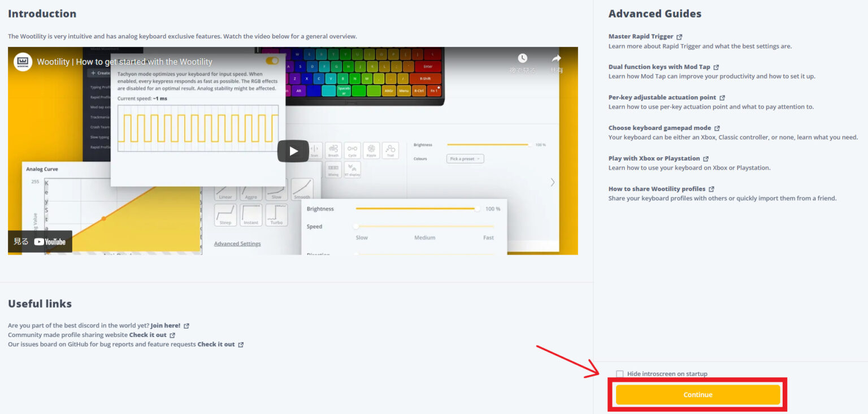Viewport: 868px width, 414px height.
Task: Open the Wooting channel logo on video
Action: 23,62
